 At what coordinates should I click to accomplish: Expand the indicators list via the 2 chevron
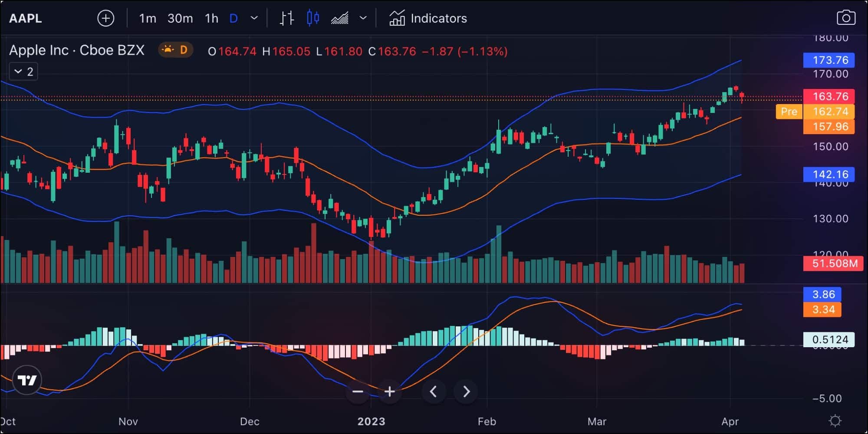click(x=23, y=71)
